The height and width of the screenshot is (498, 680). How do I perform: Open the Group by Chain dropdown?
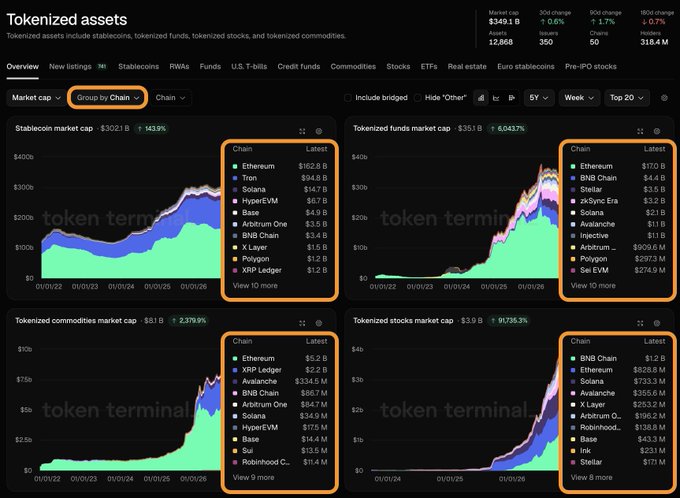tap(108, 98)
